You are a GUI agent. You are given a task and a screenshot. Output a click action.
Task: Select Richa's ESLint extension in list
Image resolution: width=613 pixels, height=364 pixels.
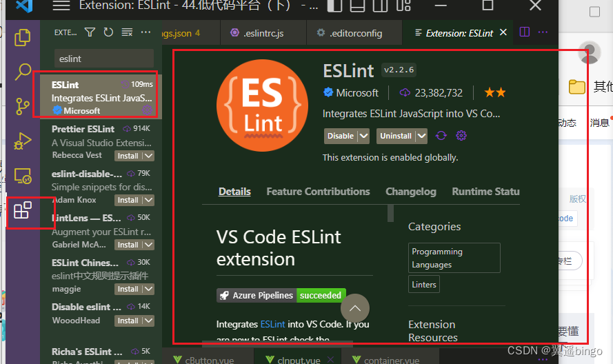point(101,353)
